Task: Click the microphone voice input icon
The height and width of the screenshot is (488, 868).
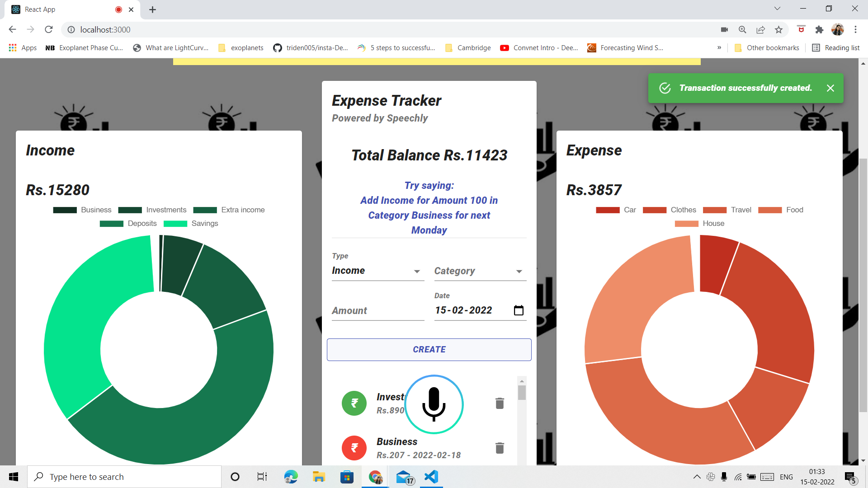Action: click(434, 404)
